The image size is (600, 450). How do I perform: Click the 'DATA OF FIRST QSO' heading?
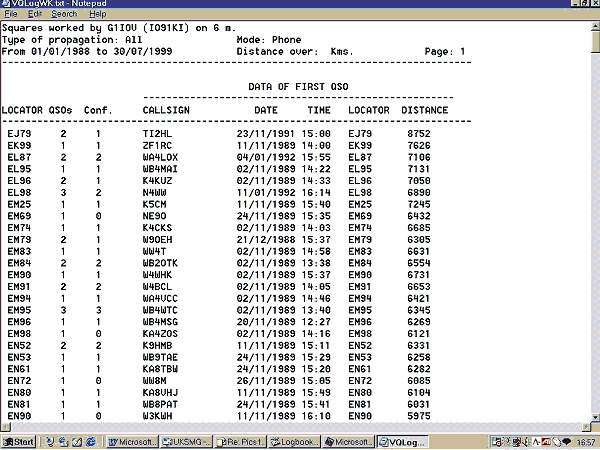pyautogui.click(x=298, y=86)
